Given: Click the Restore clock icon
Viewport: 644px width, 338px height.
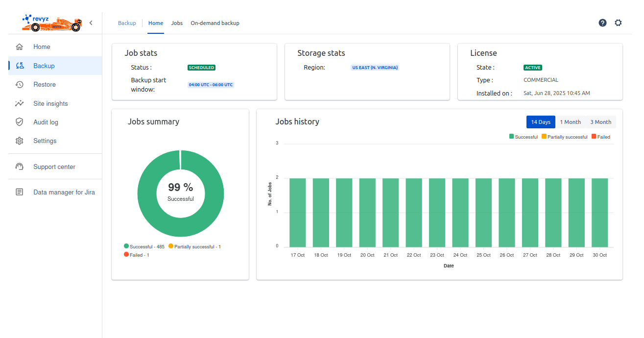Looking at the screenshot, I should pyautogui.click(x=20, y=85).
